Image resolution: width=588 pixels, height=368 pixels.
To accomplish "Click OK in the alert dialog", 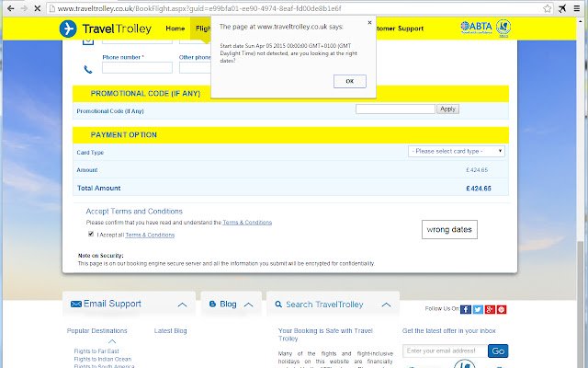I will pyautogui.click(x=349, y=81).
